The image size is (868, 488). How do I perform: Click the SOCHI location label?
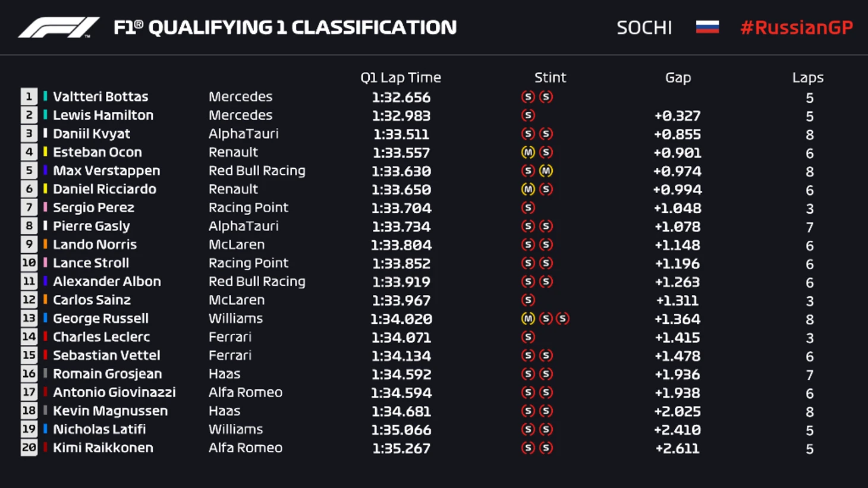click(x=644, y=27)
